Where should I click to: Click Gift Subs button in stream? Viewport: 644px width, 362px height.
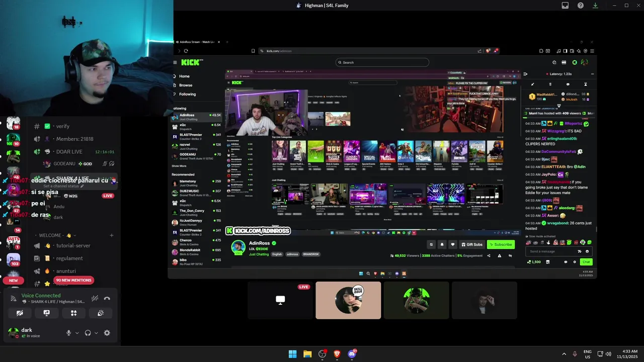[471, 244]
